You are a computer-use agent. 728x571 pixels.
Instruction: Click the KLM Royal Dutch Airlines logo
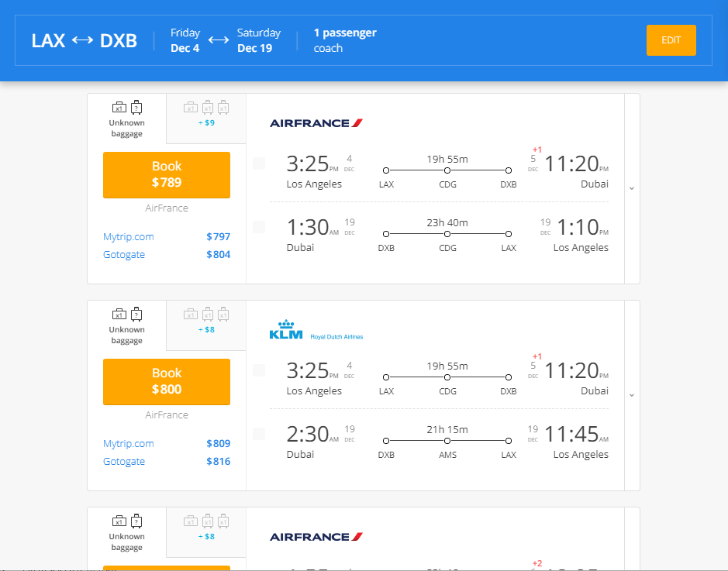pyautogui.click(x=316, y=330)
